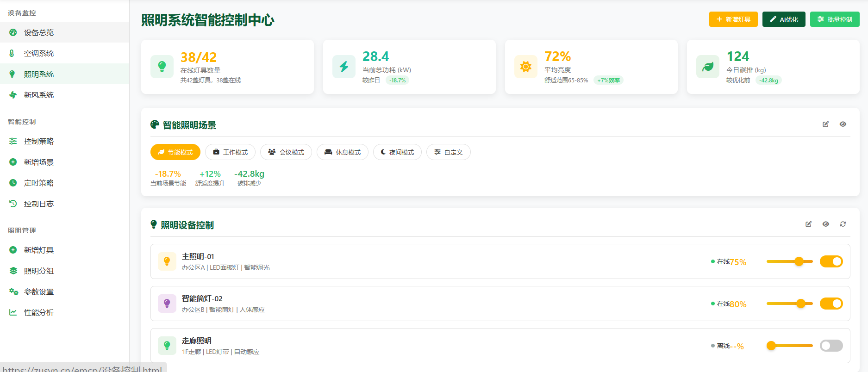Click the 主照明-01 brightness slider
Image resolution: width=868 pixels, height=372 pixels.
click(x=789, y=261)
